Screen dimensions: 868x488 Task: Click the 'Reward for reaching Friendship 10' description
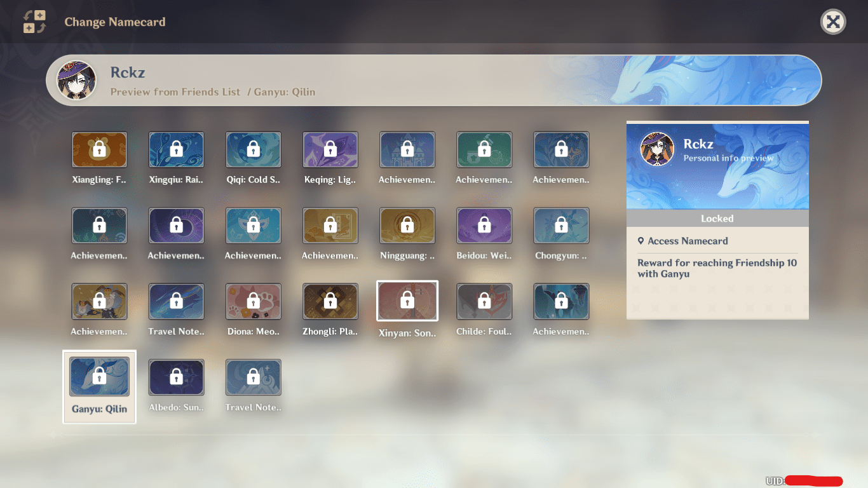point(717,268)
